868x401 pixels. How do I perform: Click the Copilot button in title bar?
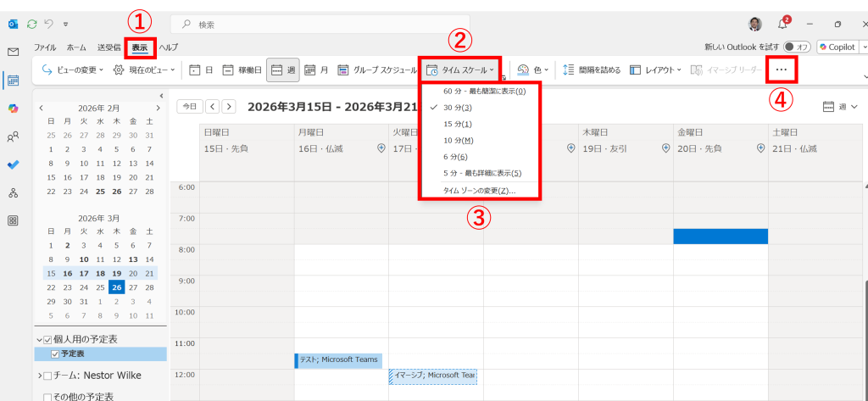[x=837, y=47]
